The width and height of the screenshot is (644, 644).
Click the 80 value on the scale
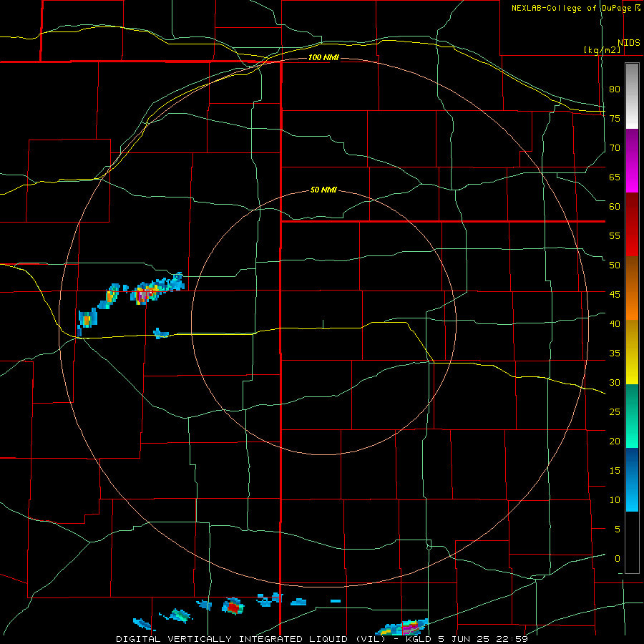(x=615, y=89)
